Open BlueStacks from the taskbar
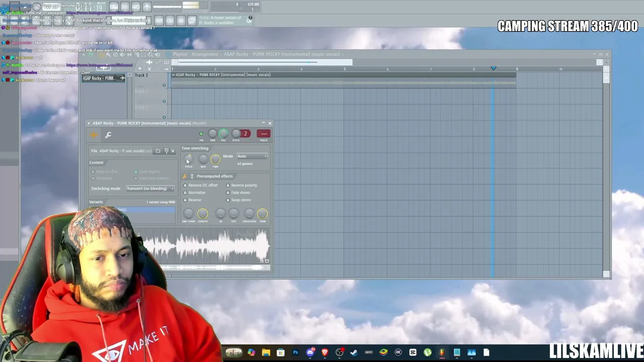This screenshot has width=644, height=362. point(383,352)
